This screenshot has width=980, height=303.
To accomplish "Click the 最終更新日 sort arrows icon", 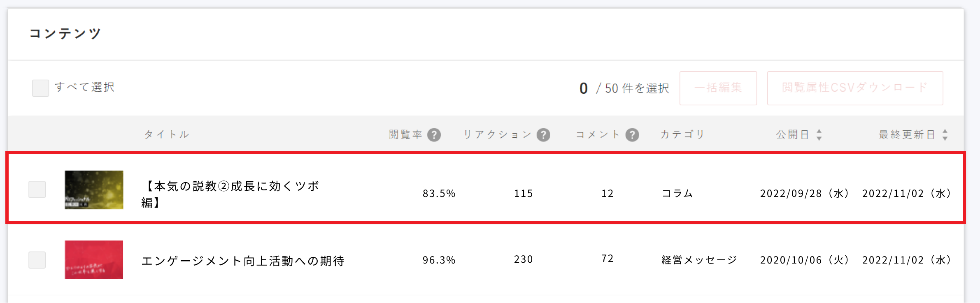I will tap(945, 134).
